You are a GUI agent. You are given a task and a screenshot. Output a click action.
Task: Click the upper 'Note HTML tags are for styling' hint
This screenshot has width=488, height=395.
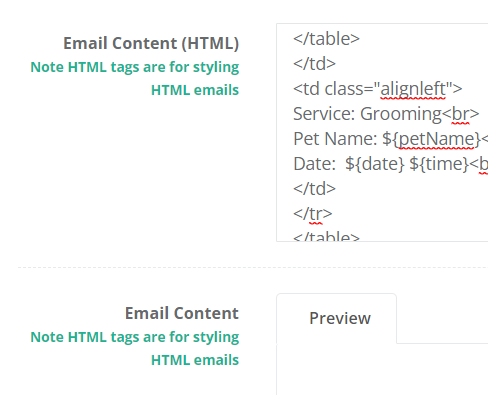135,67
